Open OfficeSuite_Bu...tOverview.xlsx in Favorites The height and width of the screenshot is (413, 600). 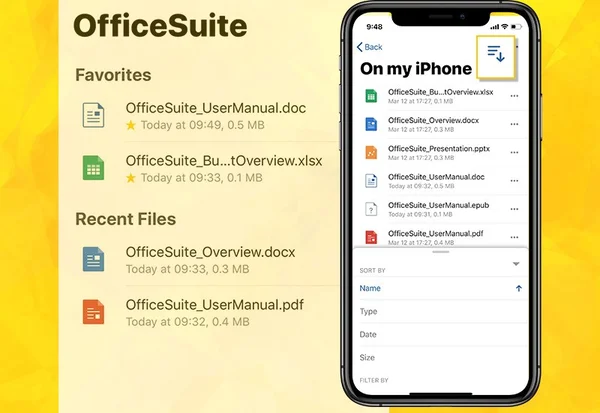pos(224,161)
